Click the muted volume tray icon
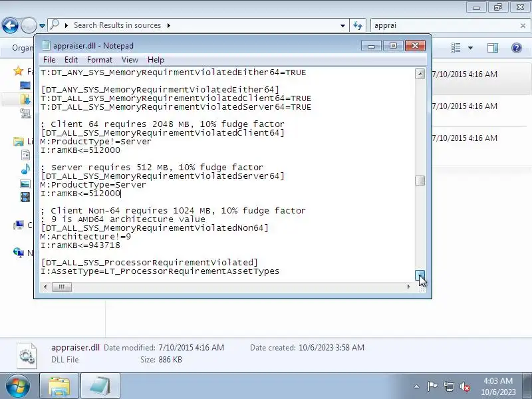 [x=464, y=386]
